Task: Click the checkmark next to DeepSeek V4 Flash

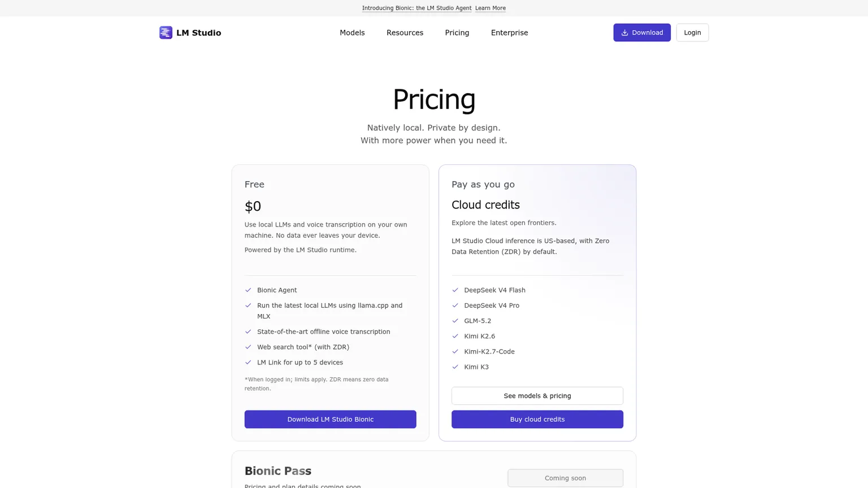Action: click(x=455, y=290)
